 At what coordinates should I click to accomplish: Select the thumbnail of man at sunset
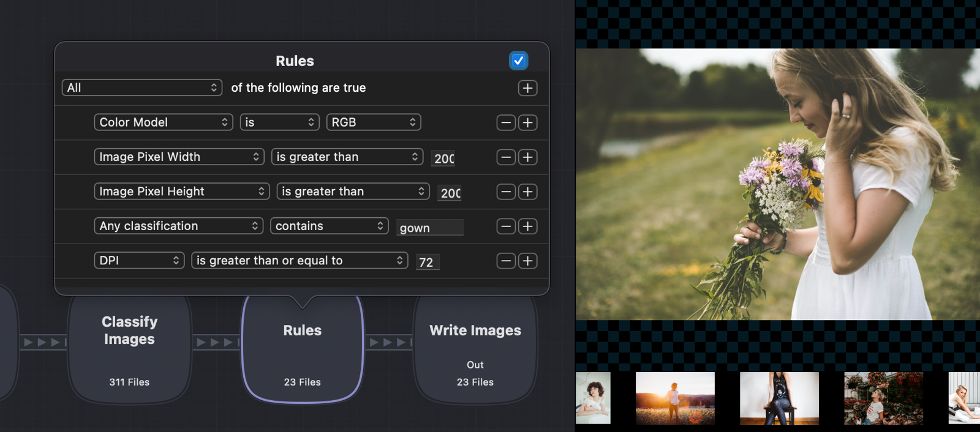click(x=675, y=398)
